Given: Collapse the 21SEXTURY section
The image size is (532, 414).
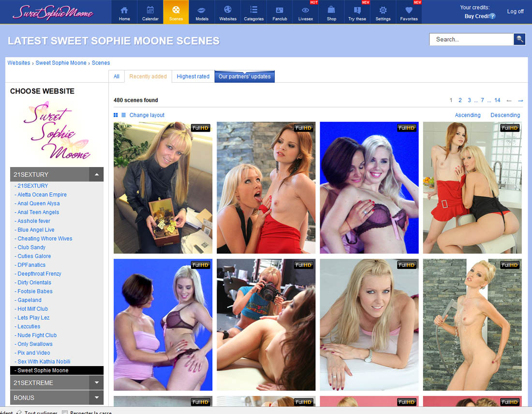Looking at the screenshot, I should [97, 174].
